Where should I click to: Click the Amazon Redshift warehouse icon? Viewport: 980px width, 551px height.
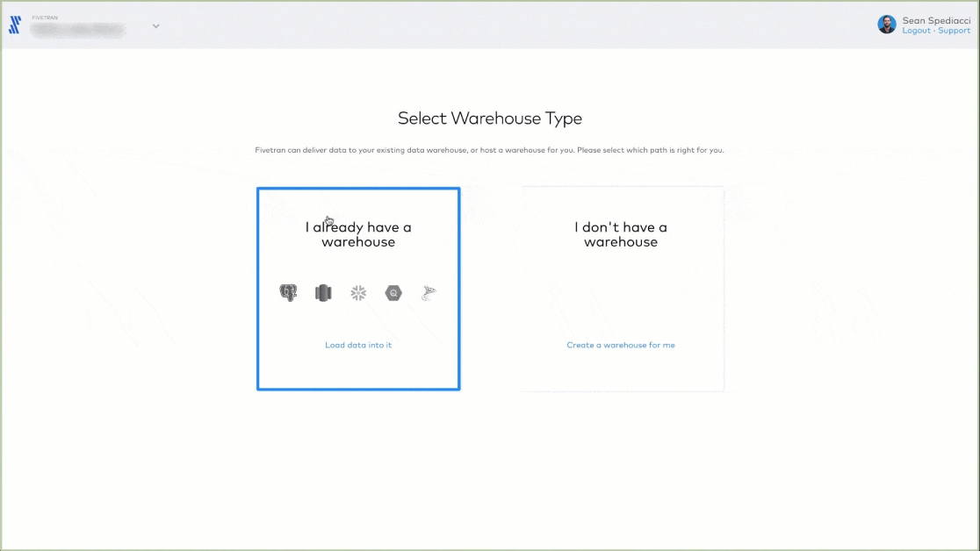[x=323, y=294]
